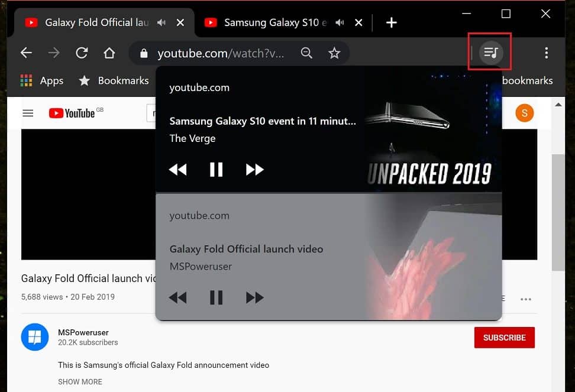Bookmark this page with the star icon

coord(334,53)
